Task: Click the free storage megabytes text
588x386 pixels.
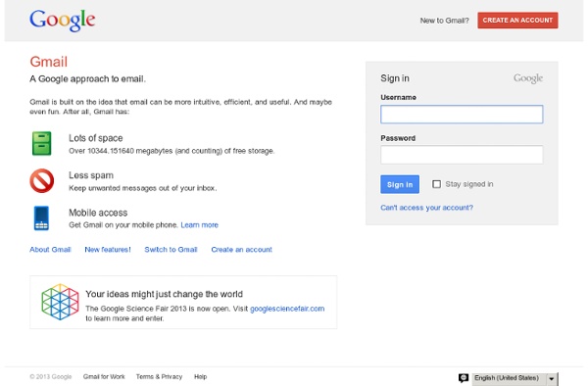Action: pos(171,151)
